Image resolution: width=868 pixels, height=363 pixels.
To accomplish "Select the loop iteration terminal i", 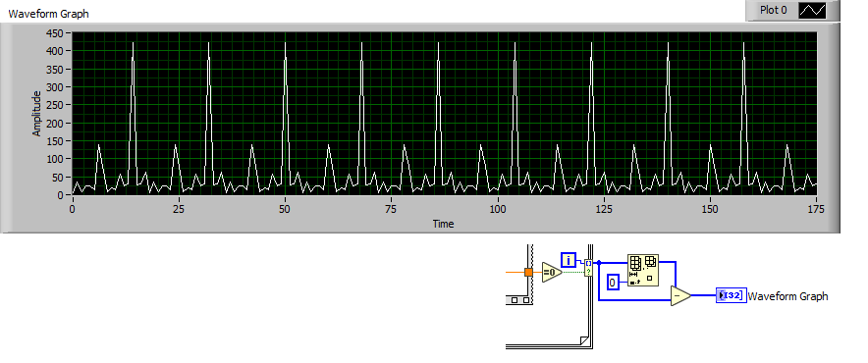I will (x=569, y=260).
